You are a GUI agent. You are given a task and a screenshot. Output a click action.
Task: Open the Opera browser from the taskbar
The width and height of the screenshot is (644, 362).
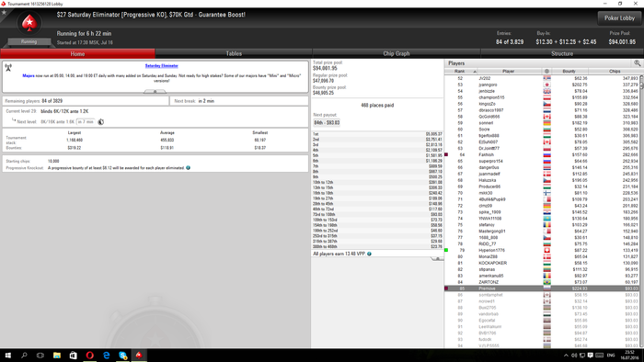89,356
